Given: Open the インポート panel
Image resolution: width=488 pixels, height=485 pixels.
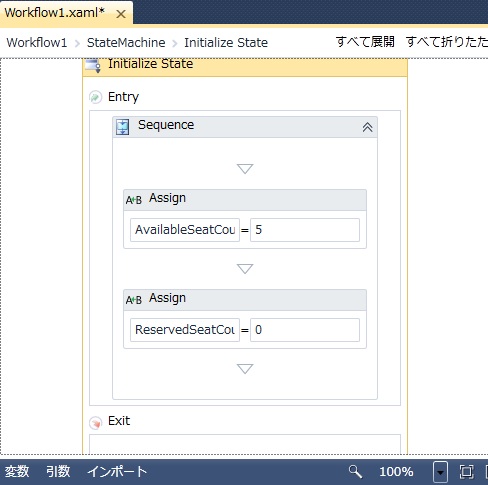Looking at the screenshot, I should tap(117, 471).
